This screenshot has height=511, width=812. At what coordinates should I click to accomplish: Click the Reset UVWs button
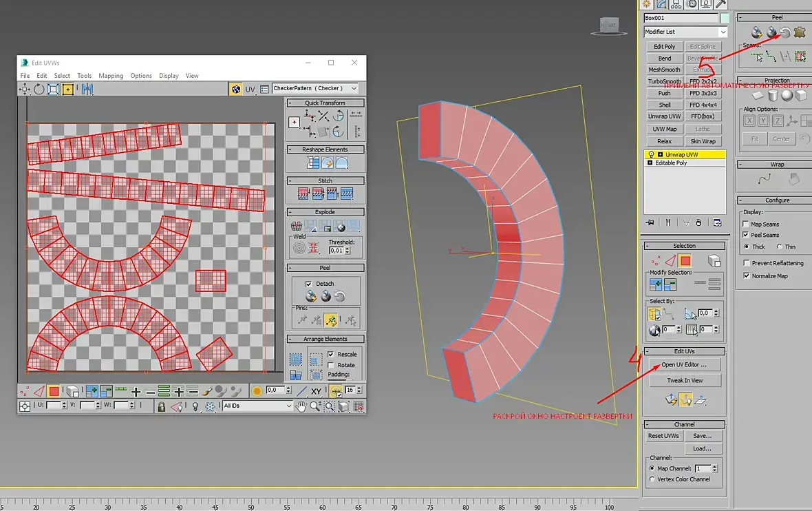click(663, 436)
